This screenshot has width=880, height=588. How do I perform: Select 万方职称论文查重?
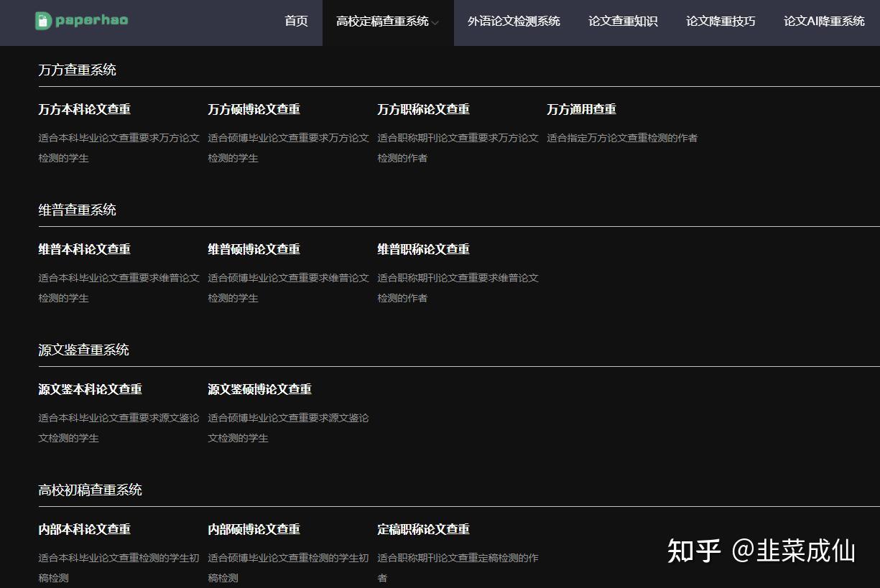tap(424, 109)
